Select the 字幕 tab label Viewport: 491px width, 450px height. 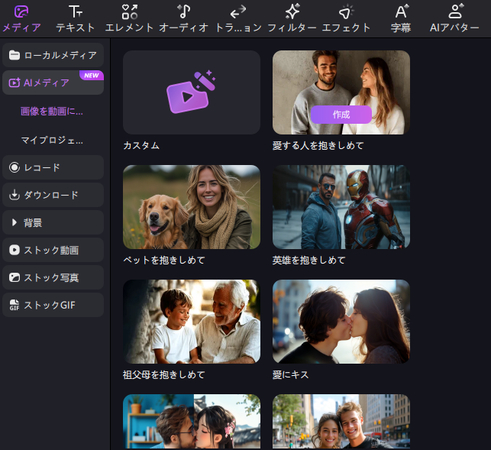(401, 28)
